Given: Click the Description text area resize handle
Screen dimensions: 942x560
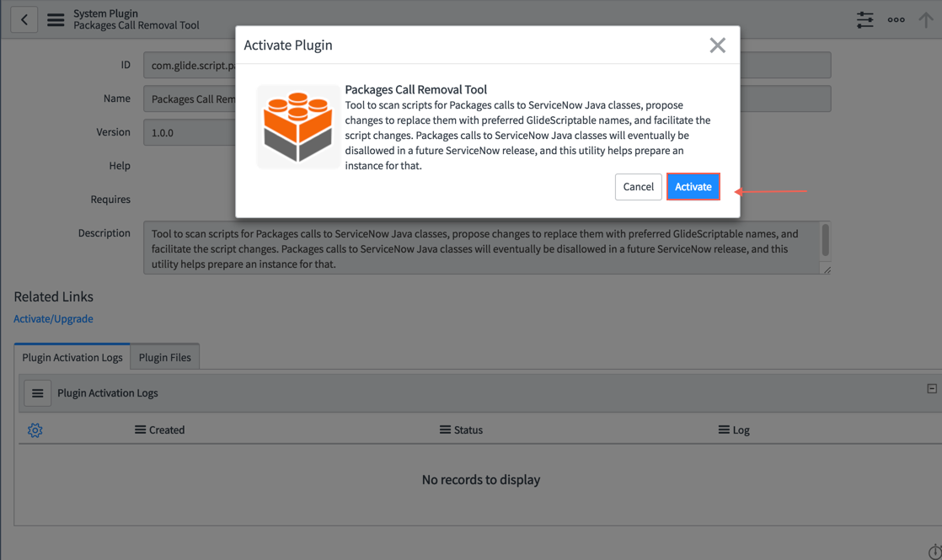Looking at the screenshot, I should [827, 270].
